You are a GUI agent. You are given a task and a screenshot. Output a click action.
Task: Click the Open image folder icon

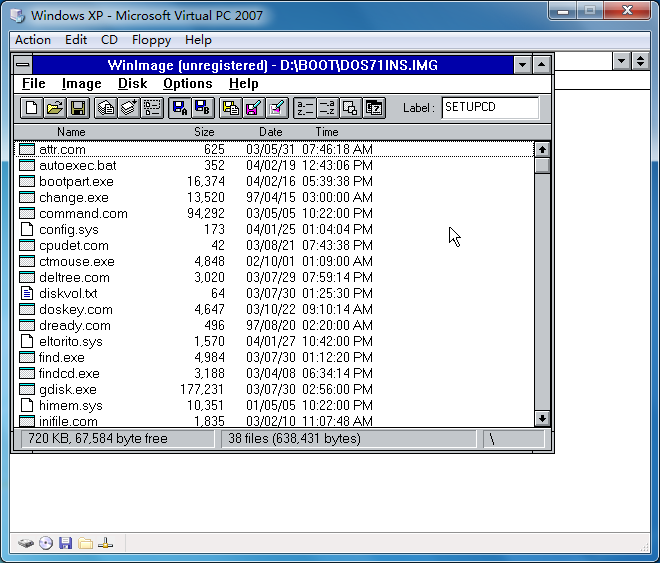[54, 108]
